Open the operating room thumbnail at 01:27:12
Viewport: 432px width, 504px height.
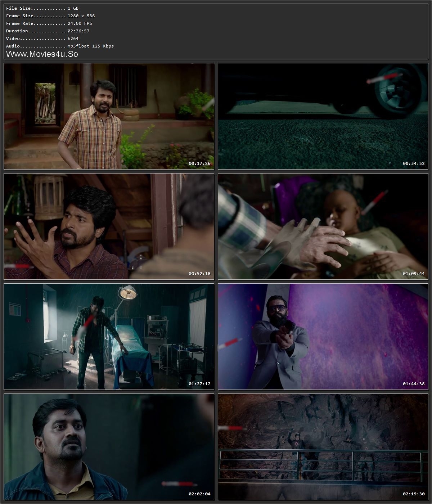point(109,337)
